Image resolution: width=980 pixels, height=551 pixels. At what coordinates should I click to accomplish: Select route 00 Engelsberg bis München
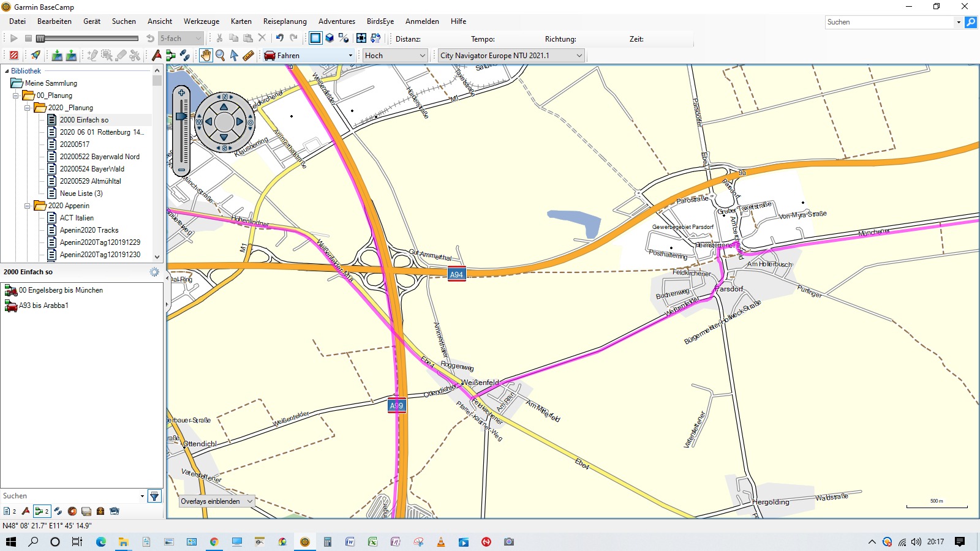point(61,290)
